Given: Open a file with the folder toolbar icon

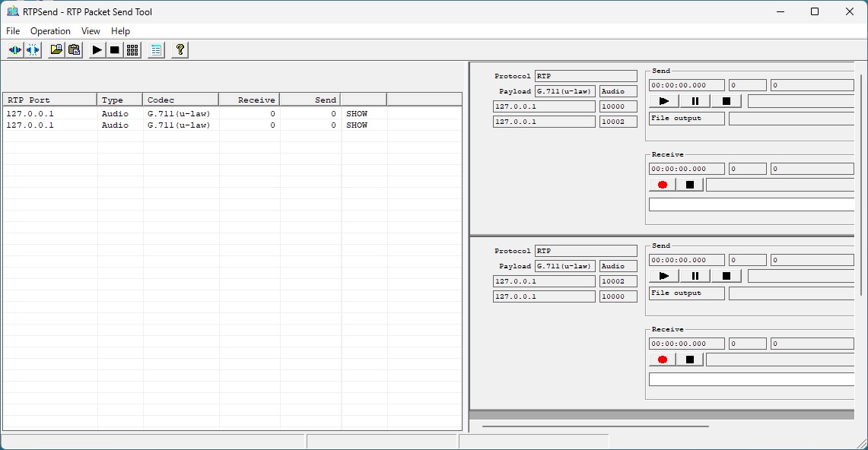Looking at the screenshot, I should pyautogui.click(x=56, y=50).
